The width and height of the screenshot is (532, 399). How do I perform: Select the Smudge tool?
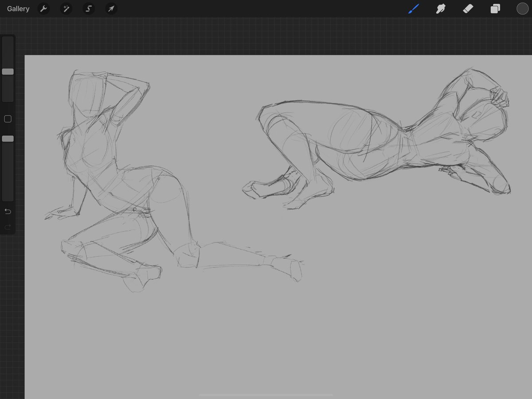[x=441, y=9]
